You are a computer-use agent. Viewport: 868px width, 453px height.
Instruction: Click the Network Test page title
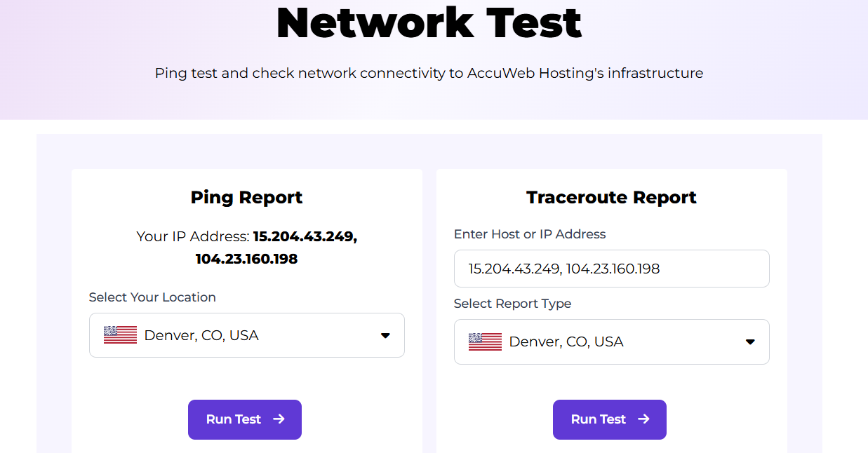pyautogui.click(x=429, y=22)
